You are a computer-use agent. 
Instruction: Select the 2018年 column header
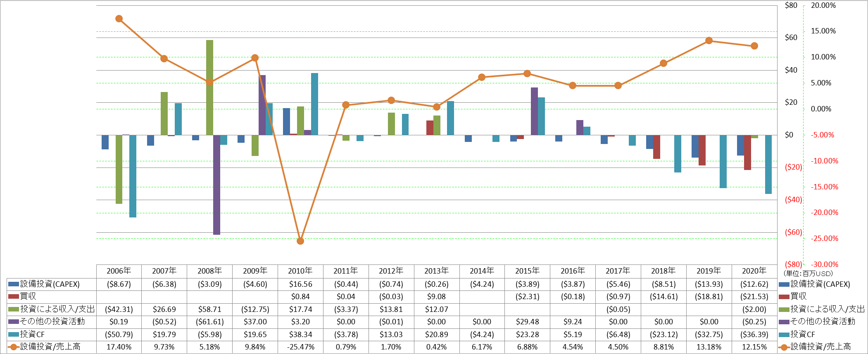(663, 271)
